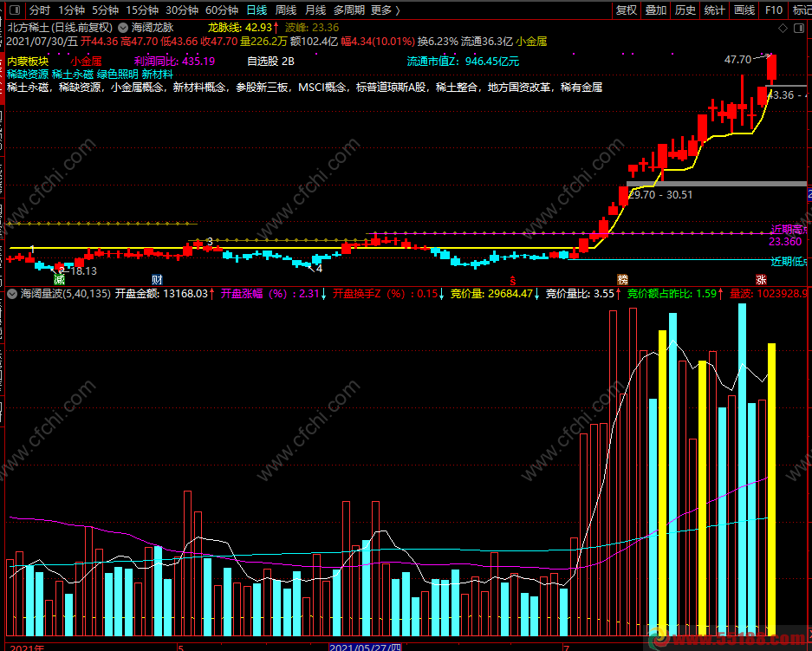Viewport: 812px width, 651px height.
Task: Click the 自选股 2B label
Action: 270,62
